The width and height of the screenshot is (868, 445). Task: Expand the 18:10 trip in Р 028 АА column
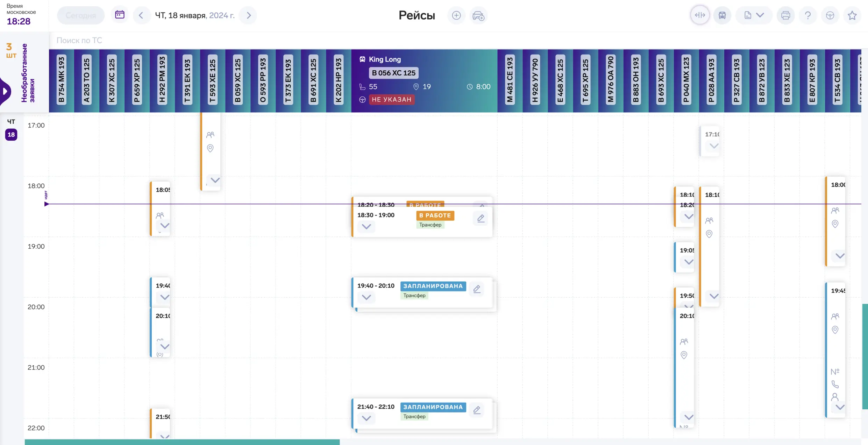click(x=714, y=296)
